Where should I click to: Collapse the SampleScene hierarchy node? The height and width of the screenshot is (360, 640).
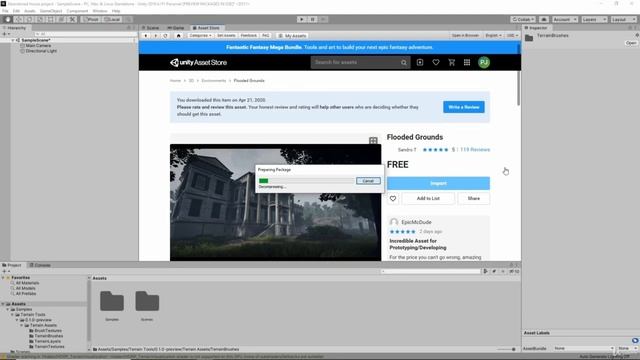tap(13, 40)
